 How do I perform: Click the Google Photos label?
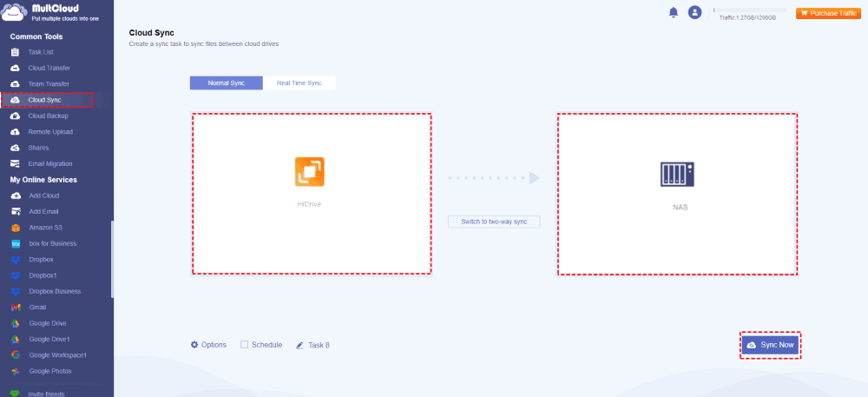click(50, 371)
